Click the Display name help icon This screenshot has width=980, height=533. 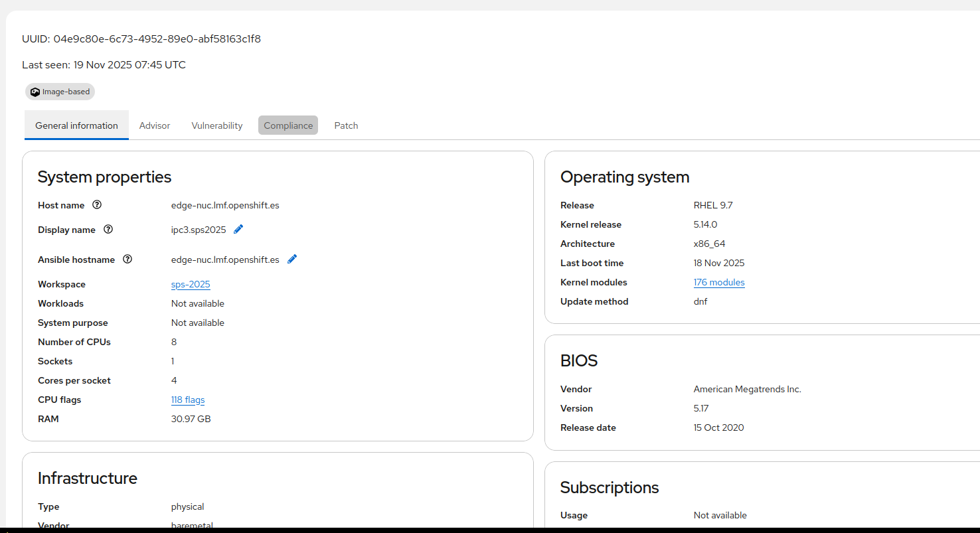pos(108,230)
